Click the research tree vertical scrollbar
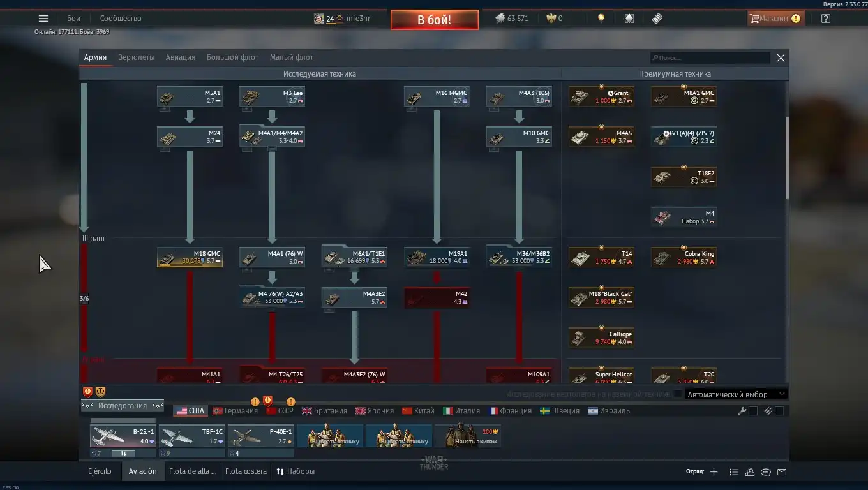868x490 pixels. point(787,158)
